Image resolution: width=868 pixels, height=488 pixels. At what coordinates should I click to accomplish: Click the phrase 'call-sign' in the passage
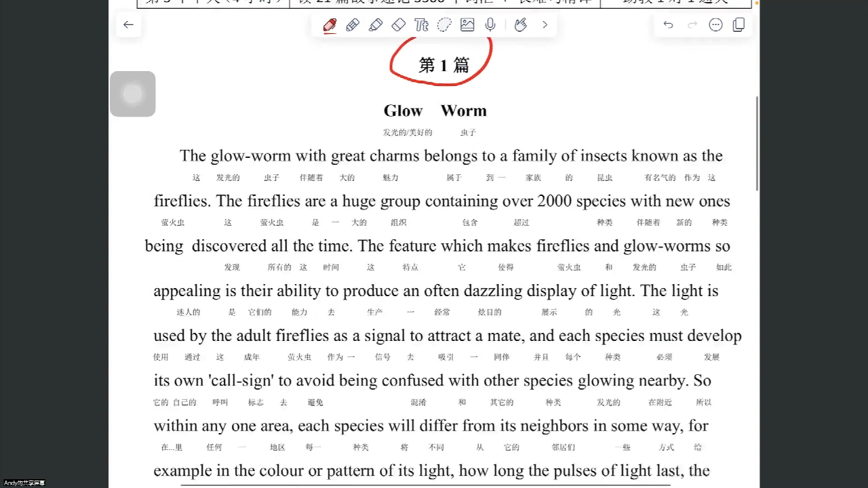tap(240, 381)
